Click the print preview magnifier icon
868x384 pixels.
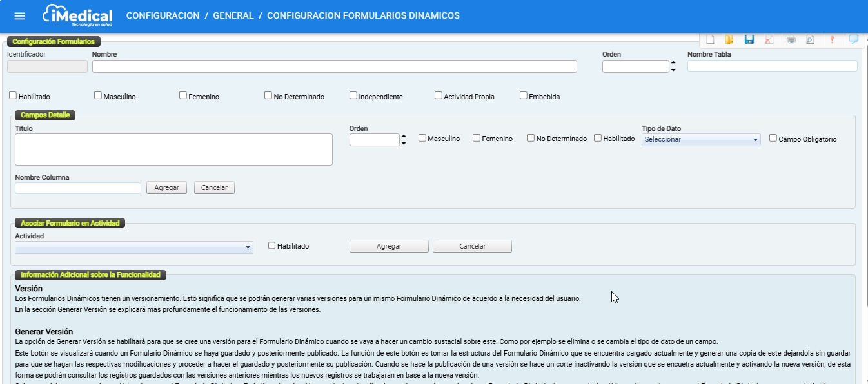click(810, 40)
